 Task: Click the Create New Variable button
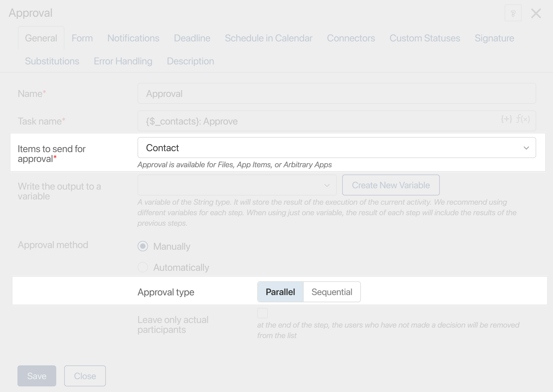click(x=391, y=185)
